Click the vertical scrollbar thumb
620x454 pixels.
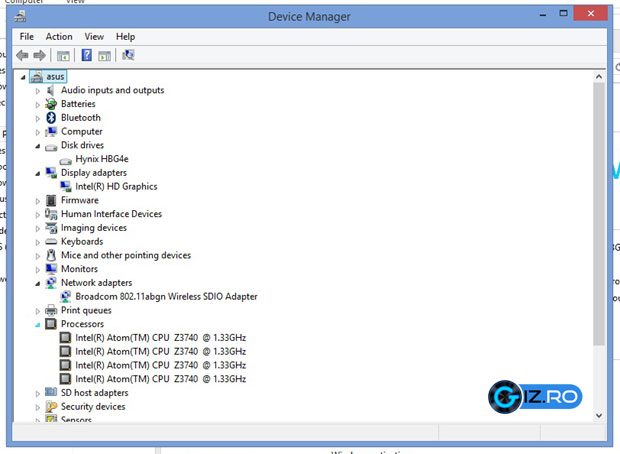[599, 214]
